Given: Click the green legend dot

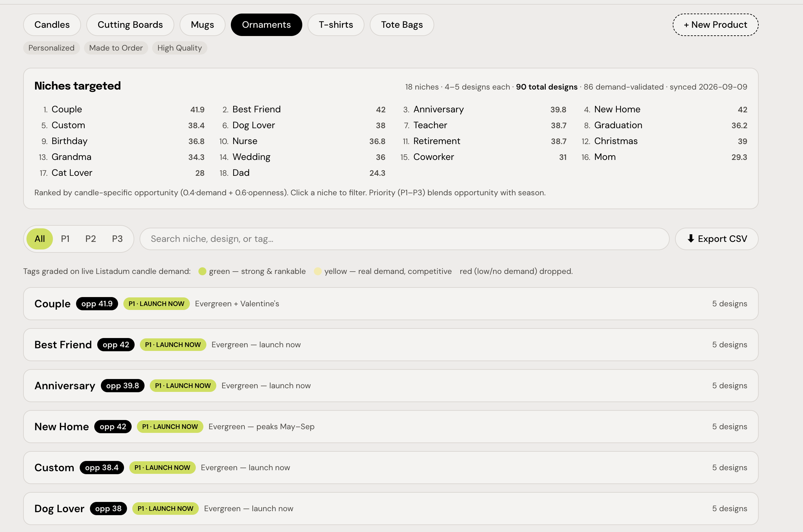Looking at the screenshot, I should pyautogui.click(x=202, y=271).
